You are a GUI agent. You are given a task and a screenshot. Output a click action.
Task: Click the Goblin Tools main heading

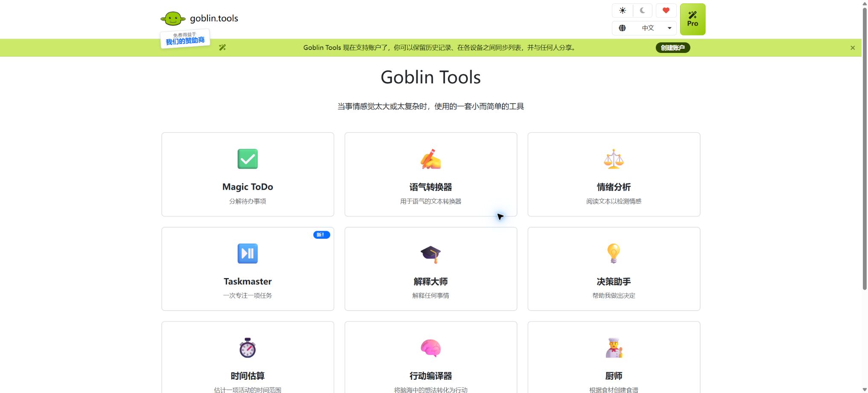(430, 77)
